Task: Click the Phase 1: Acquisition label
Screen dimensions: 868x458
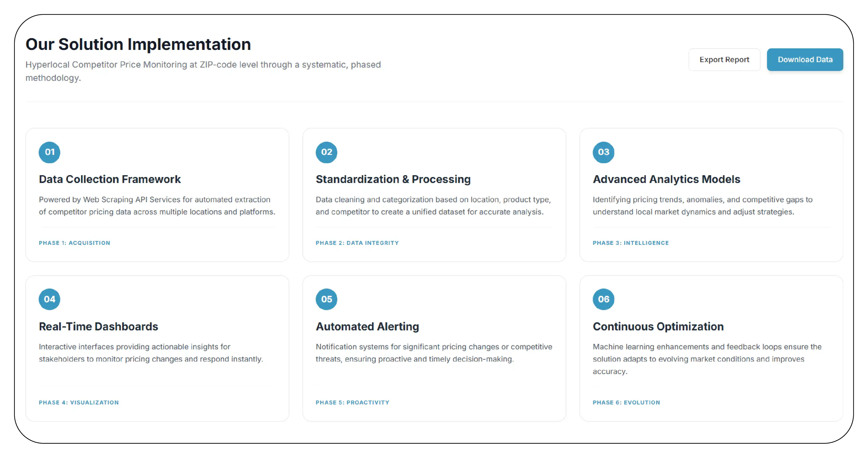Action: tap(75, 243)
